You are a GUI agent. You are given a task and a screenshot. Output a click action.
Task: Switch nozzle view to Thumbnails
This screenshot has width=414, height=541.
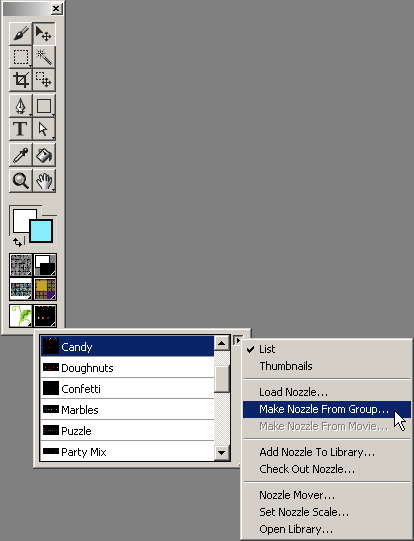coord(286,366)
